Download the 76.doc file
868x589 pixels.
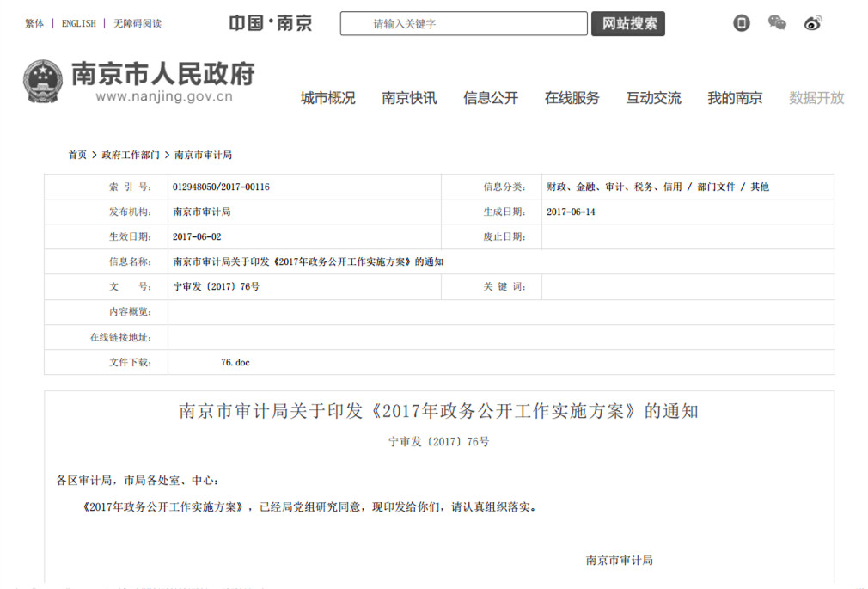[x=235, y=362]
